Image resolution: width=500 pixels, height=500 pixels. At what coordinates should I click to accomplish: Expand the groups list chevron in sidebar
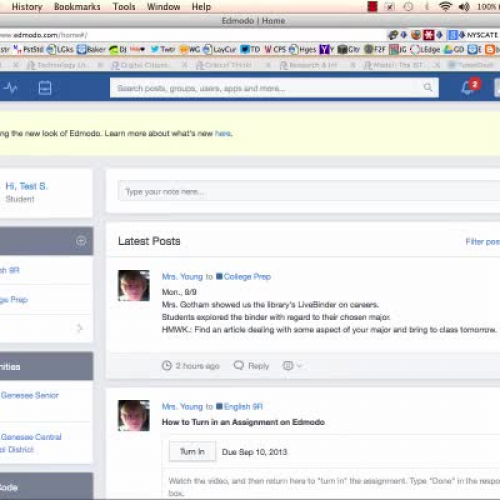coord(79,328)
